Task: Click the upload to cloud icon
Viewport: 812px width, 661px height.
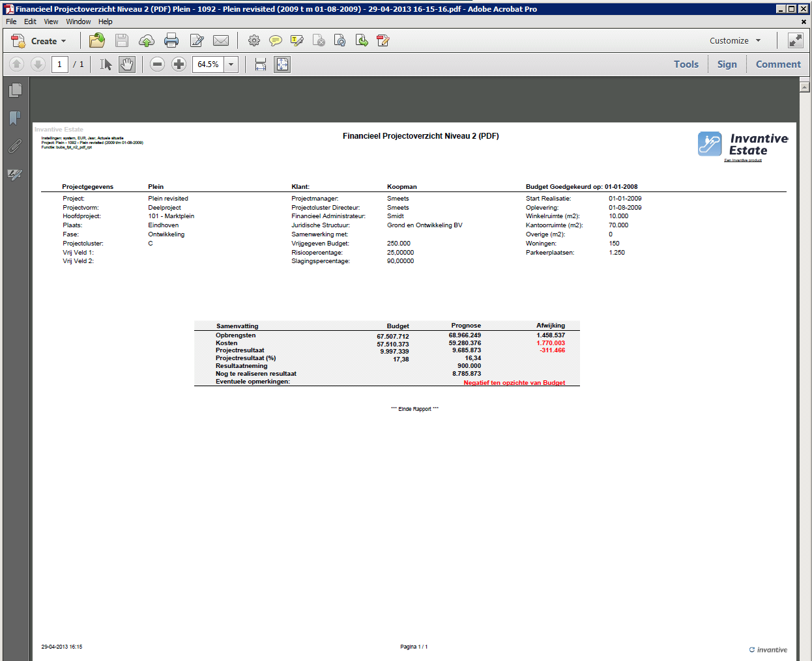Action: pyautogui.click(x=147, y=41)
